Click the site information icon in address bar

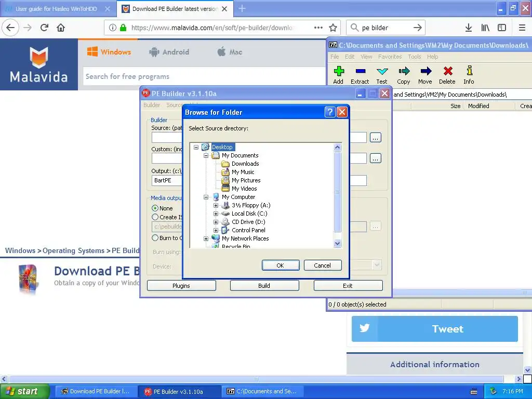tap(112, 28)
